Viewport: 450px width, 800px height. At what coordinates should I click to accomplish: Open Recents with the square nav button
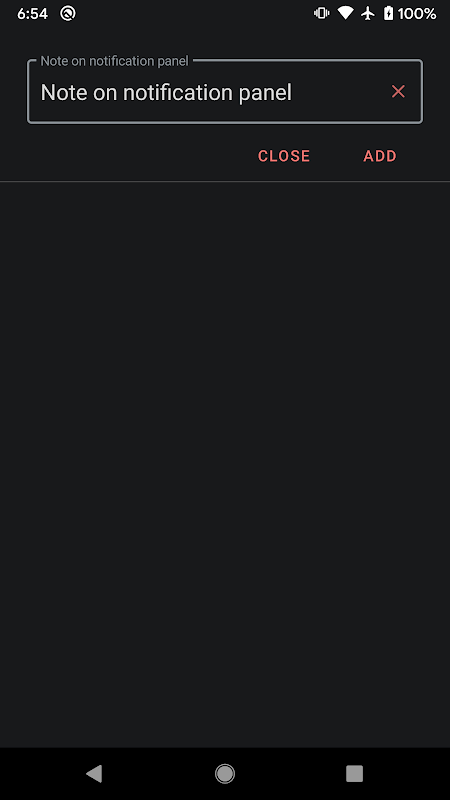coord(354,773)
